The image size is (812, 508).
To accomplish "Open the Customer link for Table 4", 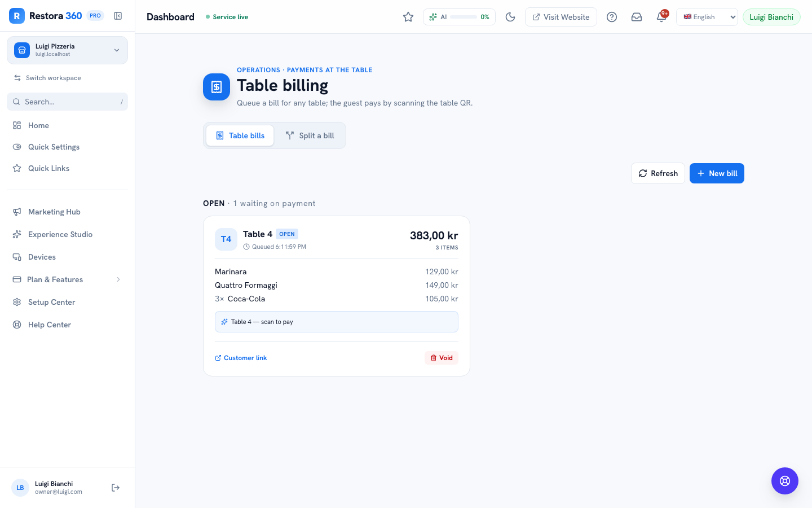I will coord(241,358).
